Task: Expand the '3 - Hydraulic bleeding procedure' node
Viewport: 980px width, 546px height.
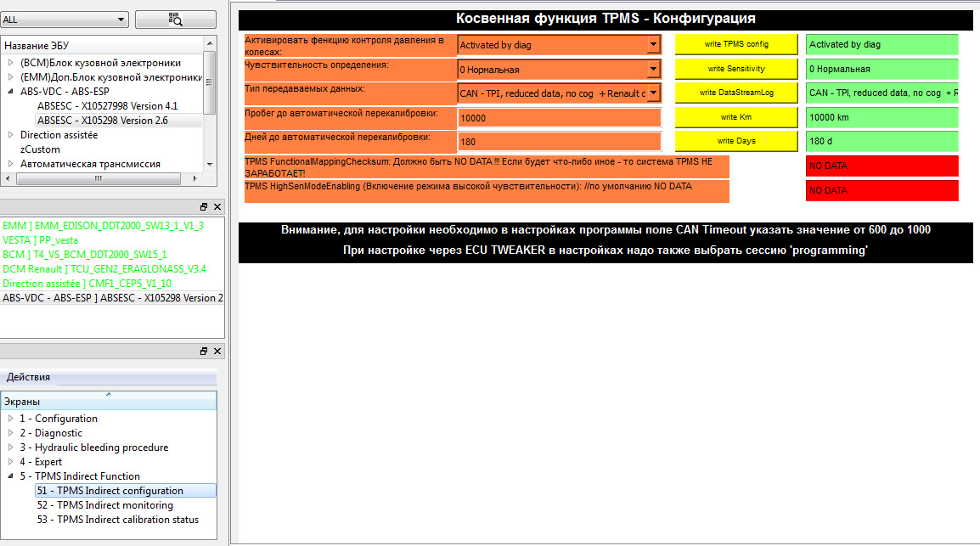Action: (11, 447)
